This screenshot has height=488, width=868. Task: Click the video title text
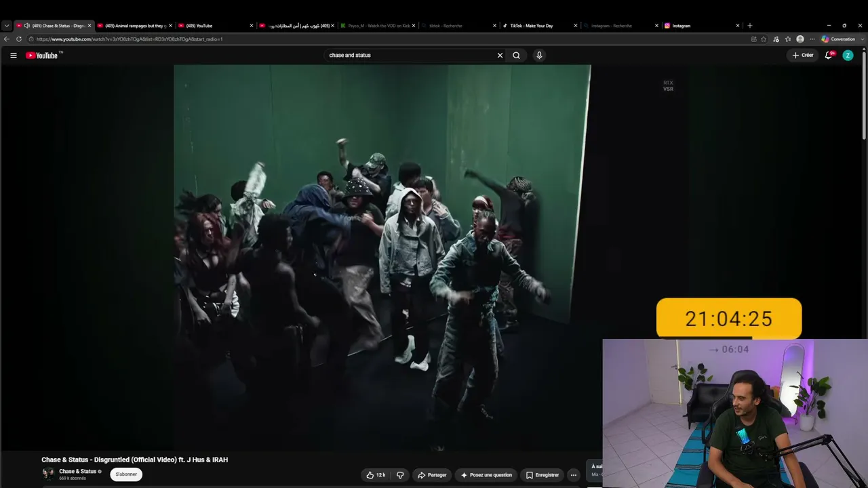[134, 460]
